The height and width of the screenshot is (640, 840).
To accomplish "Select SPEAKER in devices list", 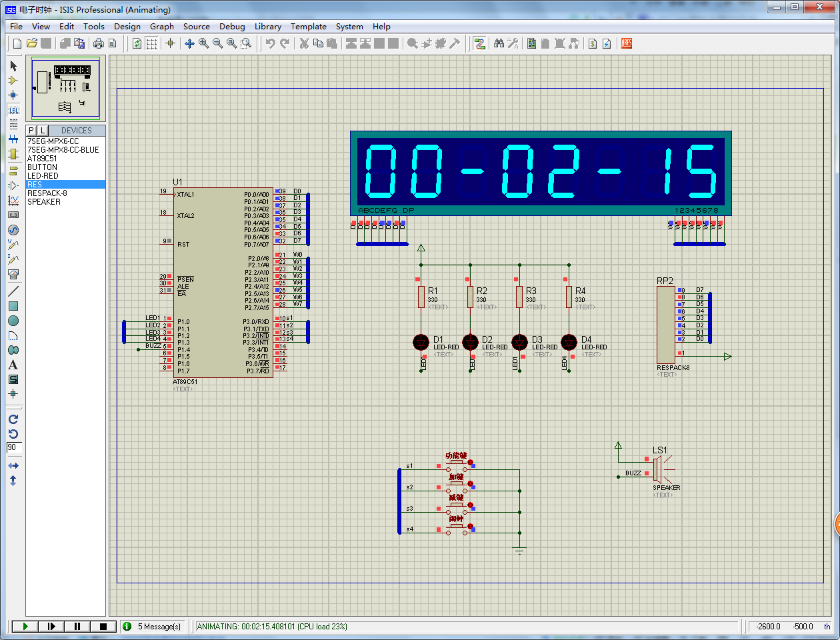I will point(44,202).
